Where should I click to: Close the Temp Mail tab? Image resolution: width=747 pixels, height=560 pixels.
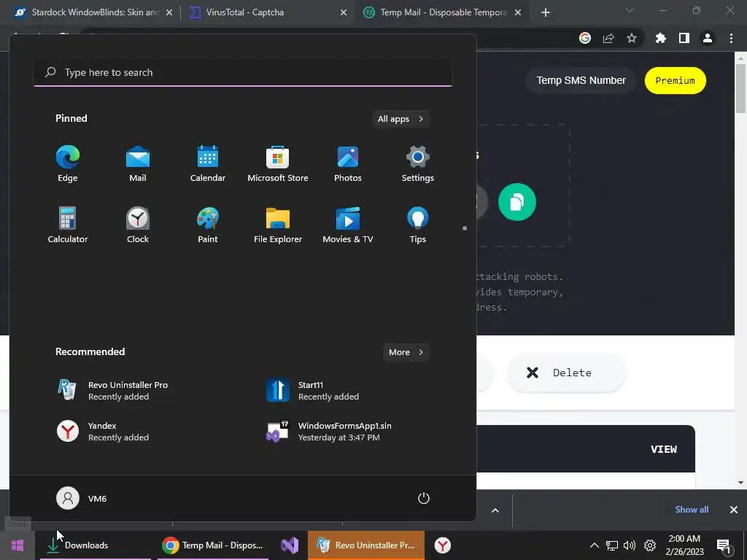(518, 13)
